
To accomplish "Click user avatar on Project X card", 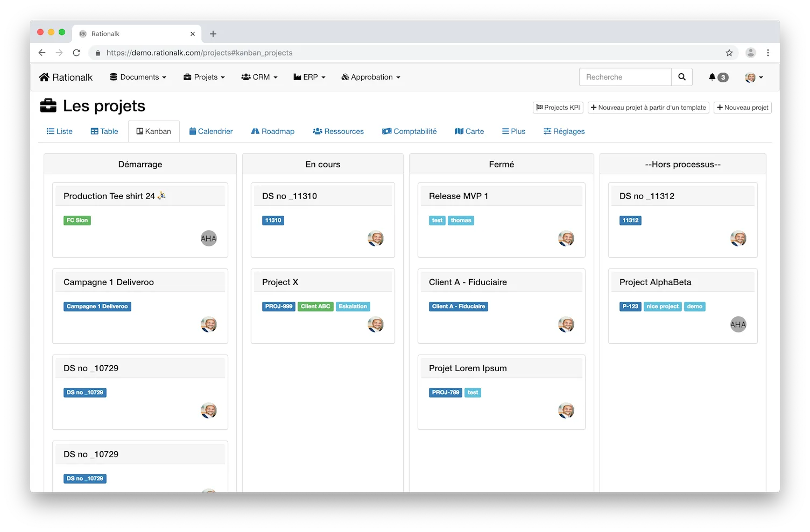I will [376, 324].
